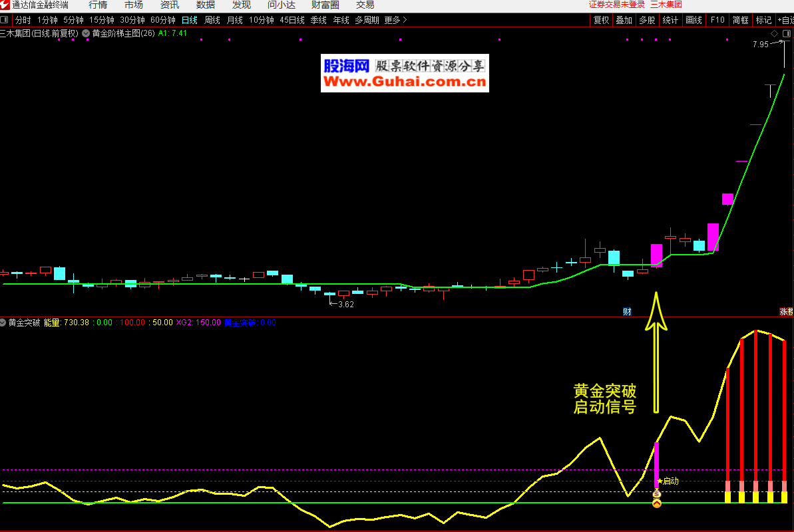794x532 pixels.
Task: Click the 财 finance marker icon
Action: (x=627, y=311)
